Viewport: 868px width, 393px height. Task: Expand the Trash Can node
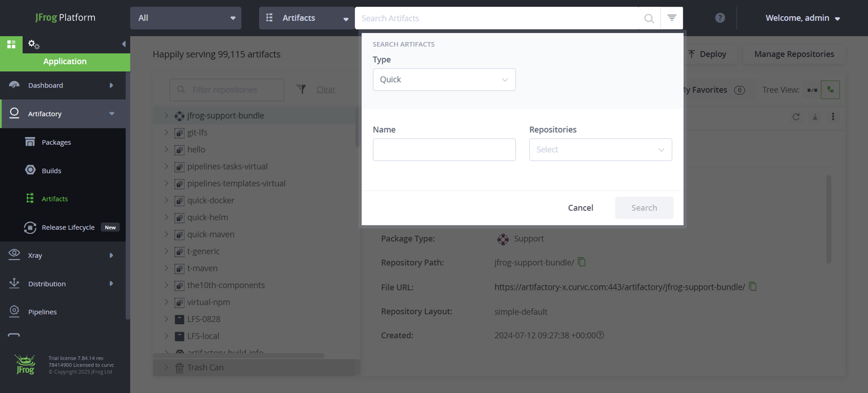(x=166, y=367)
